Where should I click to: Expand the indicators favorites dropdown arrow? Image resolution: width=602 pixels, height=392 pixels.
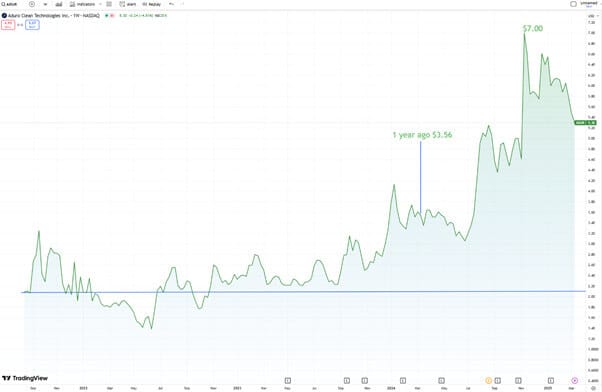pos(100,4)
